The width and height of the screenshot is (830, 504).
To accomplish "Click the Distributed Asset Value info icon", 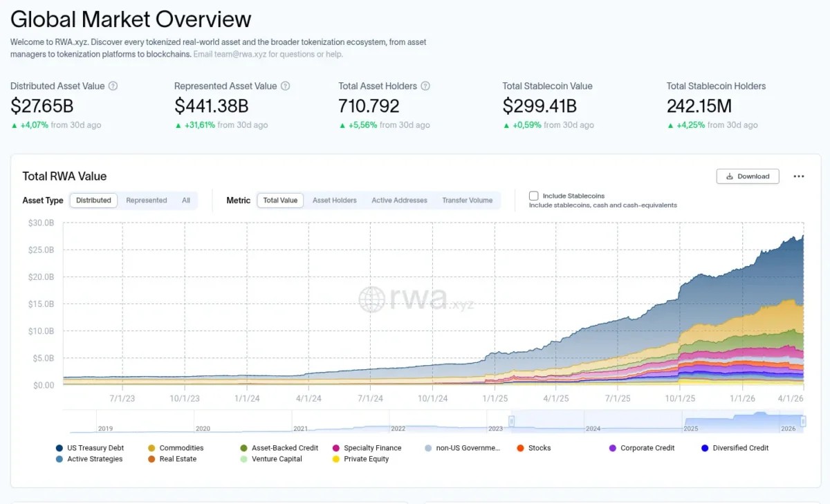I will pos(113,86).
